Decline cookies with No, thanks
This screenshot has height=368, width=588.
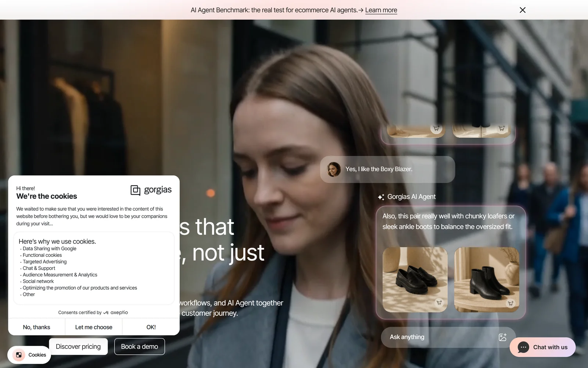pos(36,327)
